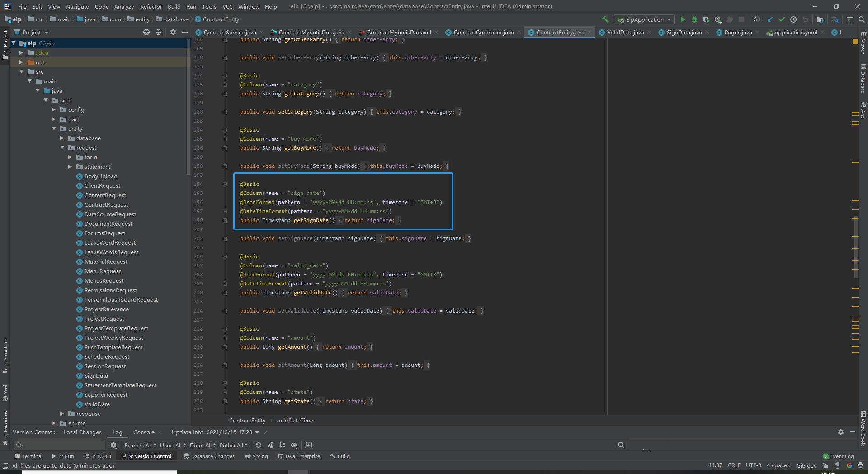This screenshot has height=474, width=868.
Task: Show the diff preview via the eye icon
Action: click(x=294, y=446)
